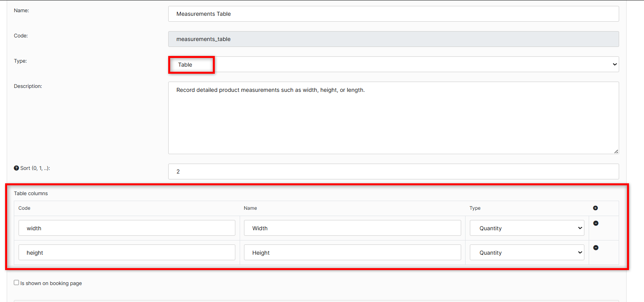Click the Code column header in Table columns
The image size is (644, 302).
(x=24, y=208)
